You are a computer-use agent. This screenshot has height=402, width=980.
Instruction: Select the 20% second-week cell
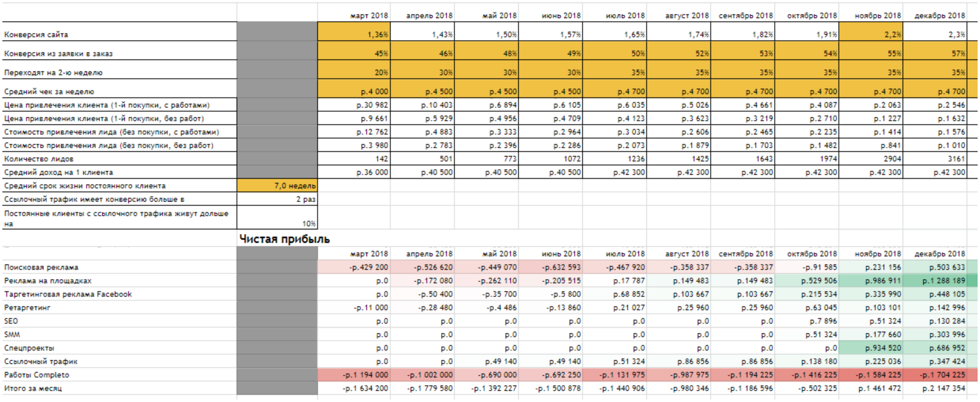point(354,69)
